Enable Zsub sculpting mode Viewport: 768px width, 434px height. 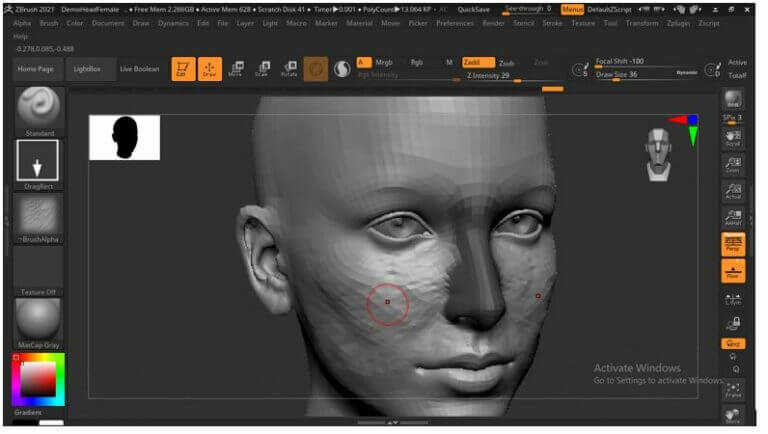pyautogui.click(x=506, y=63)
